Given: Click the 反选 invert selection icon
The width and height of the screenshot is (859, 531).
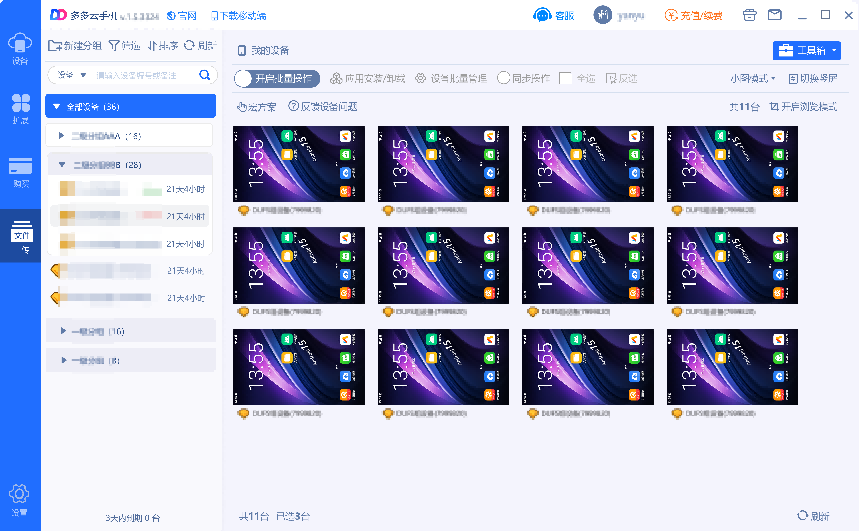Looking at the screenshot, I should [611, 78].
